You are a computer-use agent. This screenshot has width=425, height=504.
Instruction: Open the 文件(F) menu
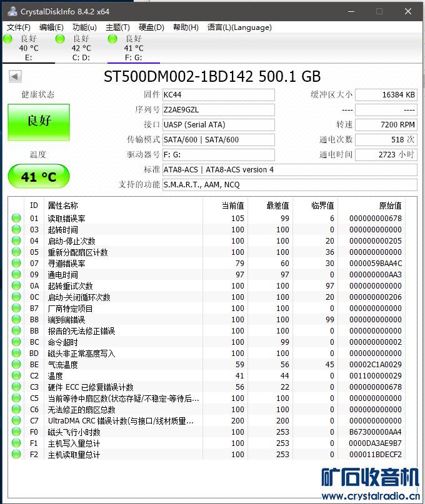click(x=19, y=27)
